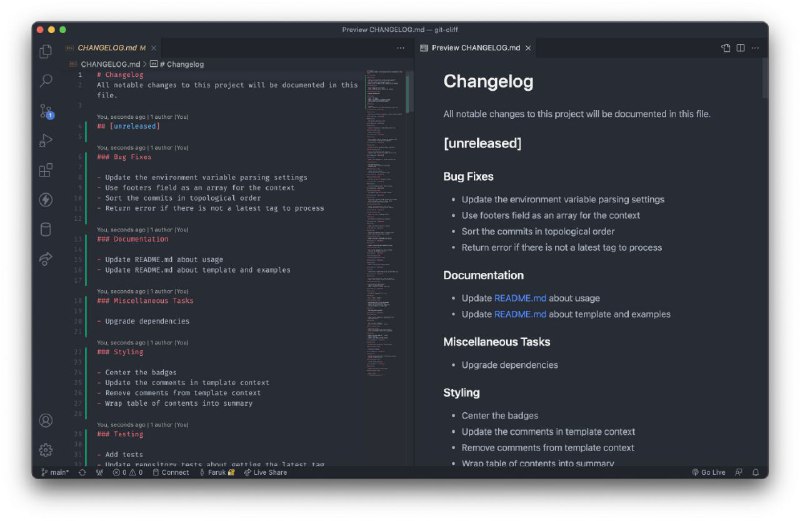Open the Extensions view

46,170
